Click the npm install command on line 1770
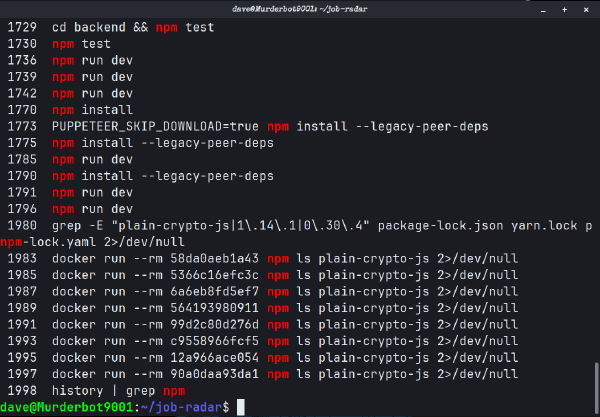Screen dimensions: 600x417 [90, 111]
